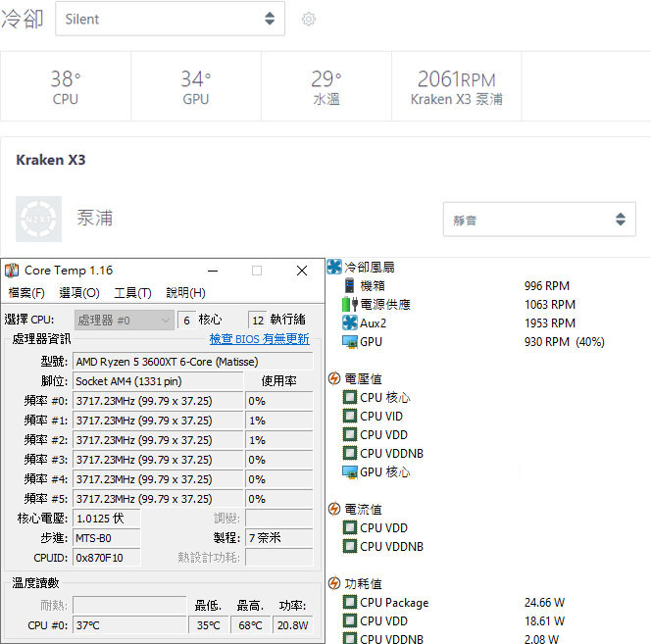Open the 處理器 #0 CPU selector dropdown

click(x=125, y=321)
